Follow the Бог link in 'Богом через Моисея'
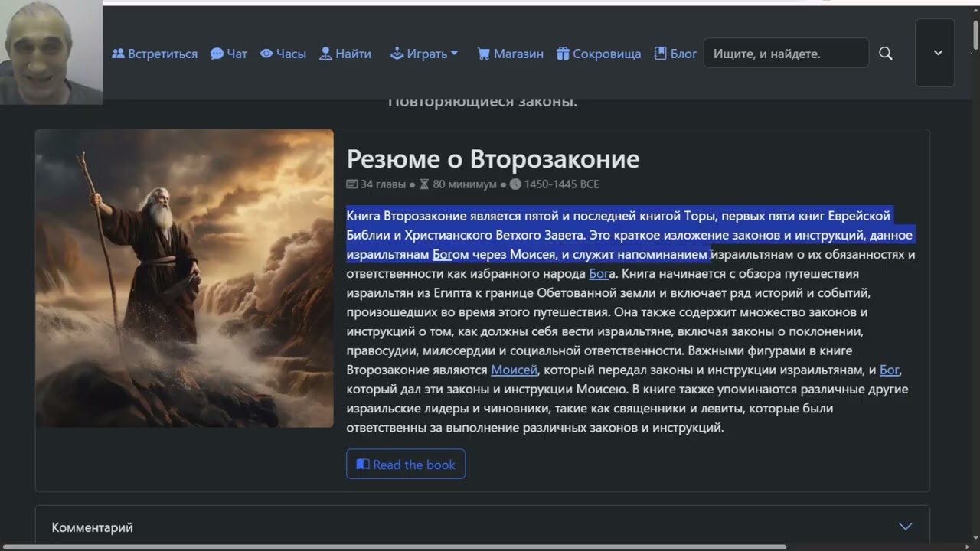 point(442,254)
